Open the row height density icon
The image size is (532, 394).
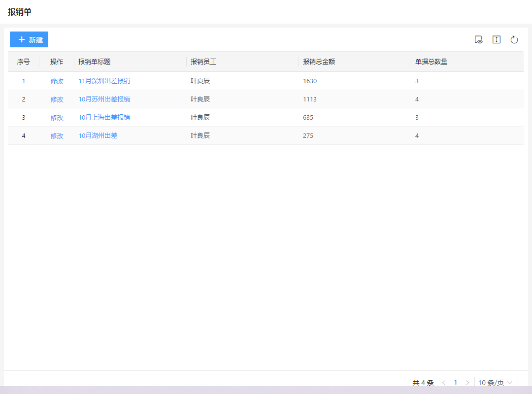(497, 40)
